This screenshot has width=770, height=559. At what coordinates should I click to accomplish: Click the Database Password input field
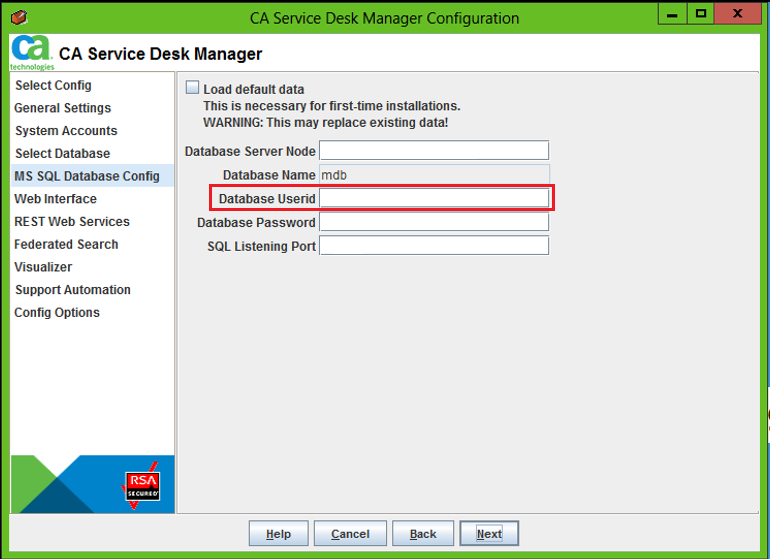434,222
